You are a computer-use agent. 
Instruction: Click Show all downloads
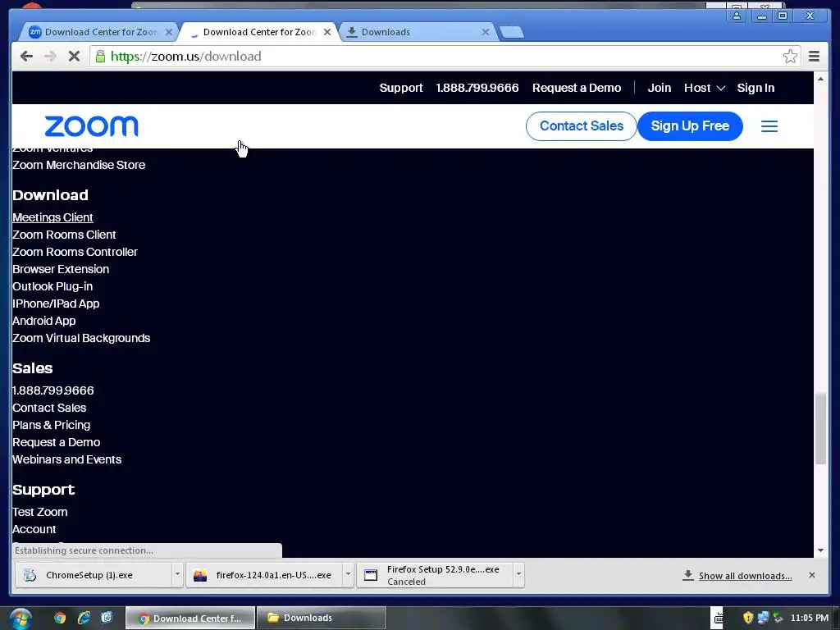point(745,575)
